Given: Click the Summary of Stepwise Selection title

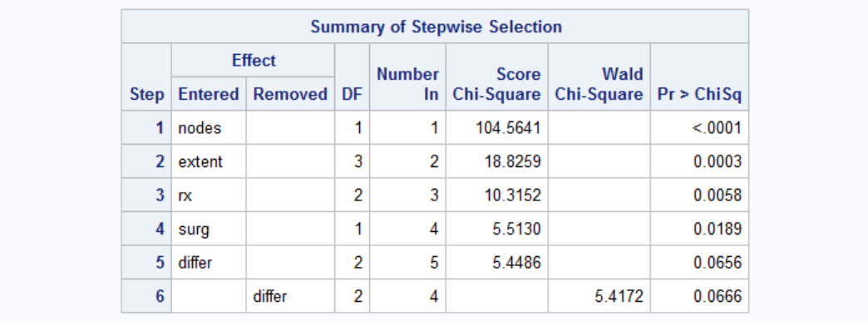Looking at the screenshot, I should click(x=435, y=27).
